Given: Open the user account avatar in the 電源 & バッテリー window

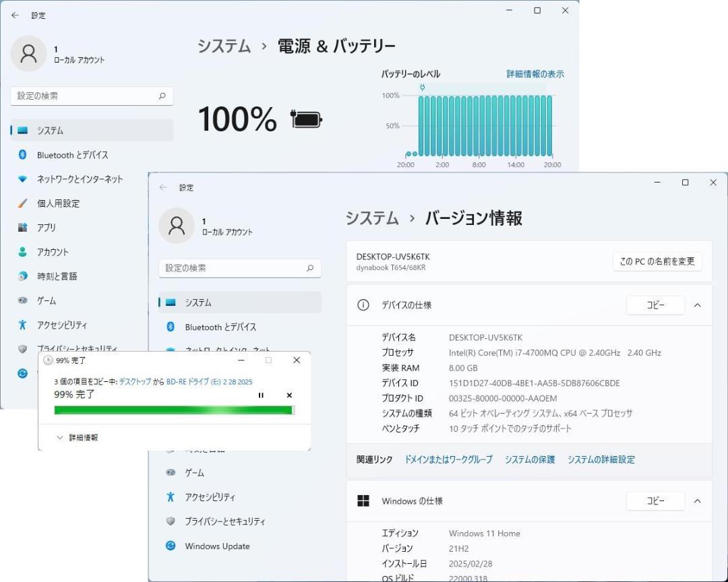Looking at the screenshot, I should coord(28,53).
